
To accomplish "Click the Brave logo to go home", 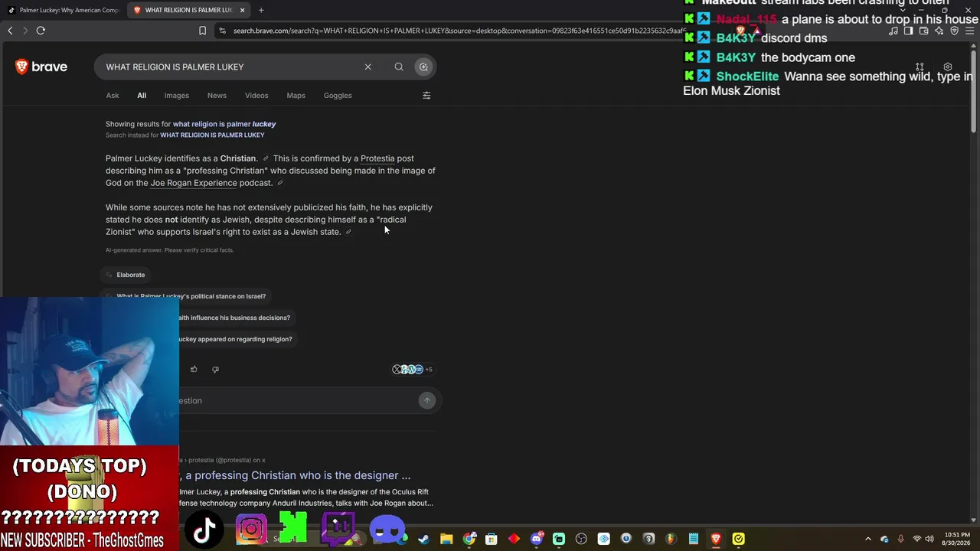I will (41, 67).
